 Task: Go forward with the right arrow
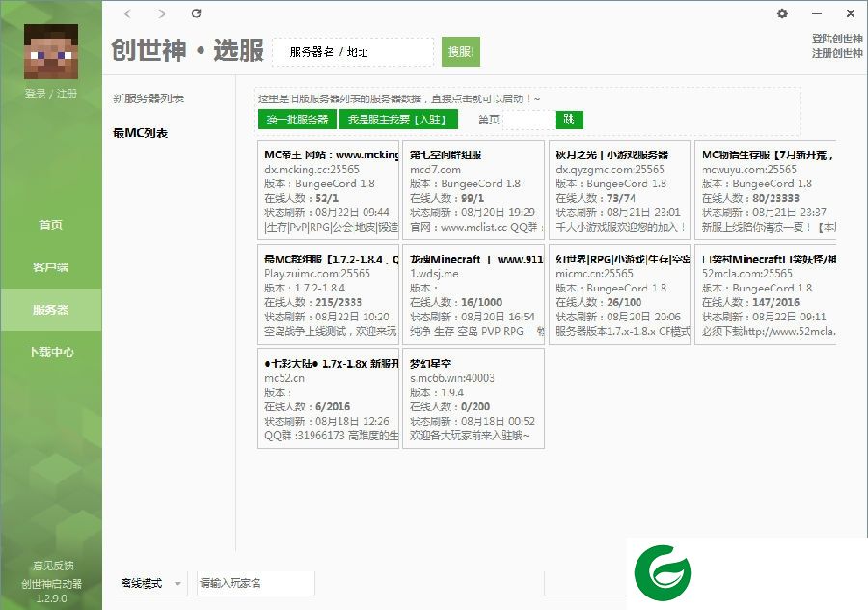(x=161, y=14)
